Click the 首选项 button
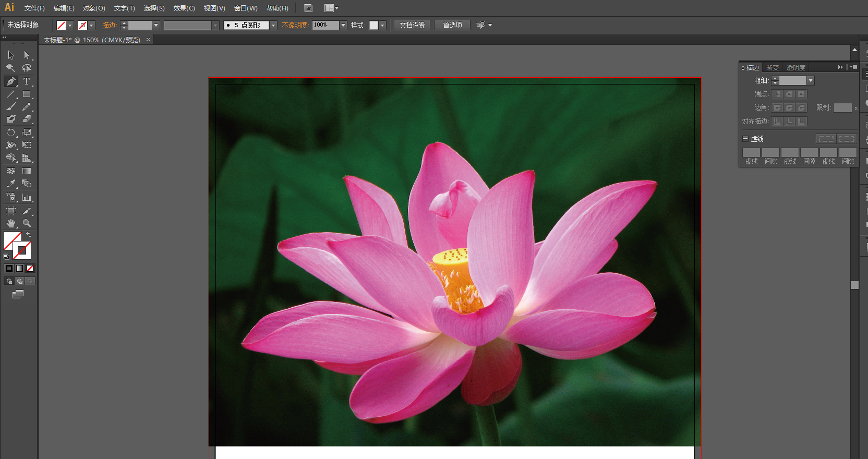 click(452, 25)
